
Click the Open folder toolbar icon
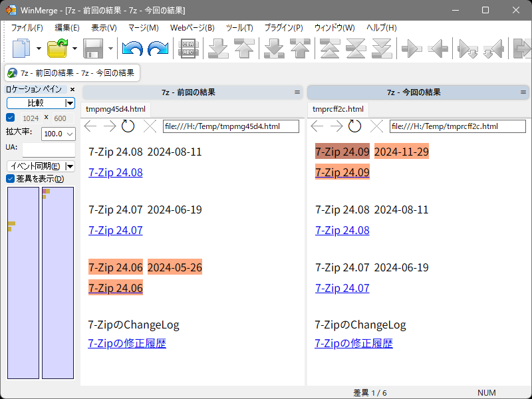tap(57, 48)
